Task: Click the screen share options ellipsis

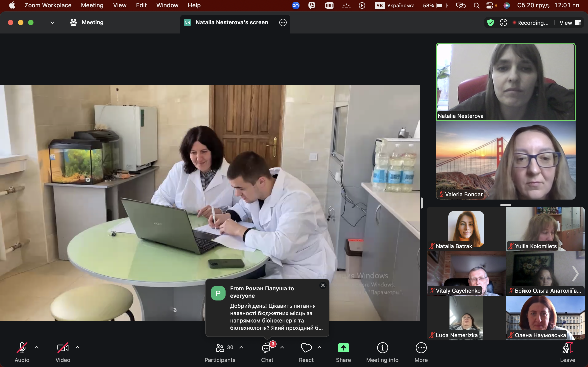Action: click(x=283, y=22)
